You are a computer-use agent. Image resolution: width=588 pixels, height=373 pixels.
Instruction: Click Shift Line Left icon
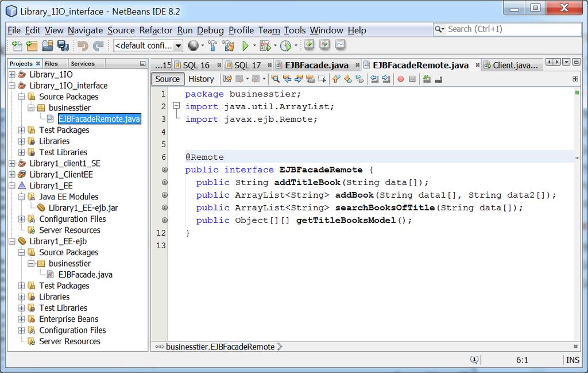[x=374, y=79]
